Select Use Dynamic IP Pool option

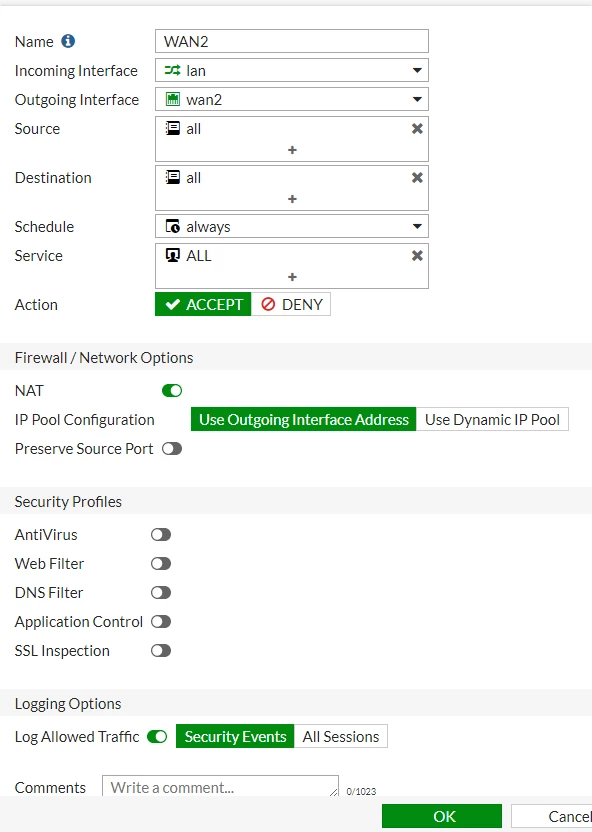point(492,420)
